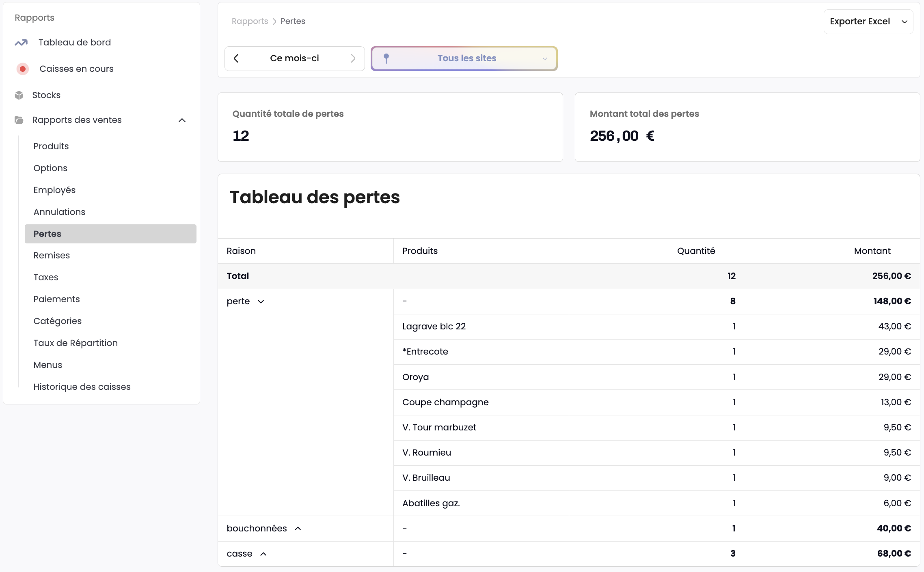Navigate to previous month with left arrow
924x572 pixels.
click(x=237, y=58)
